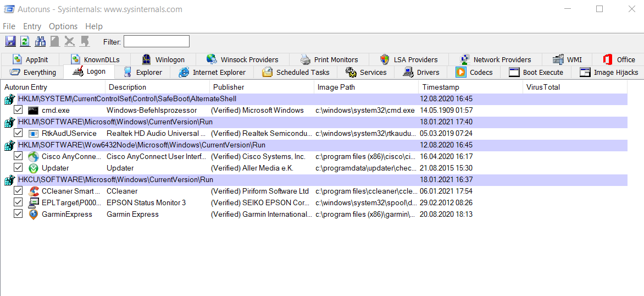Switch to the Explorer tab
Image resolution: width=644 pixels, height=296 pixels.
pos(143,73)
